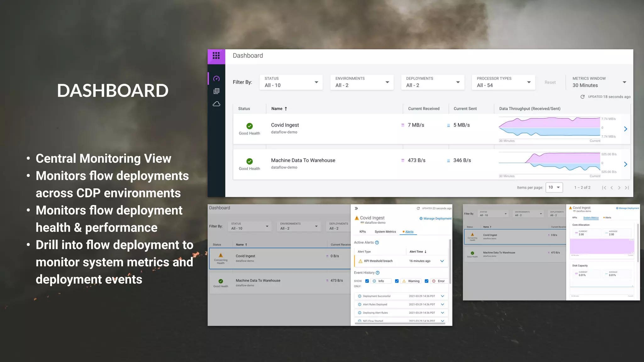Open STATUS filter in lower-left dashboard screenshot

tap(249, 226)
